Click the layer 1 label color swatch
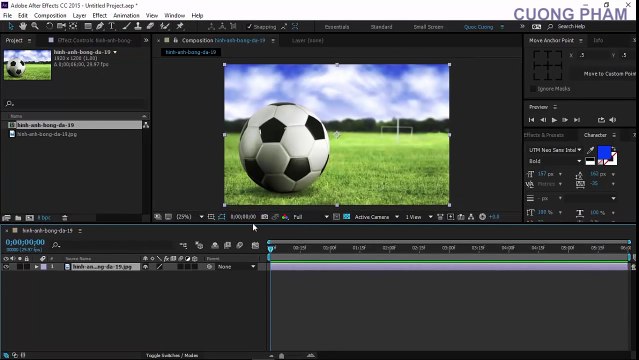This screenshot has width=639, height=360. pos(44,267)
